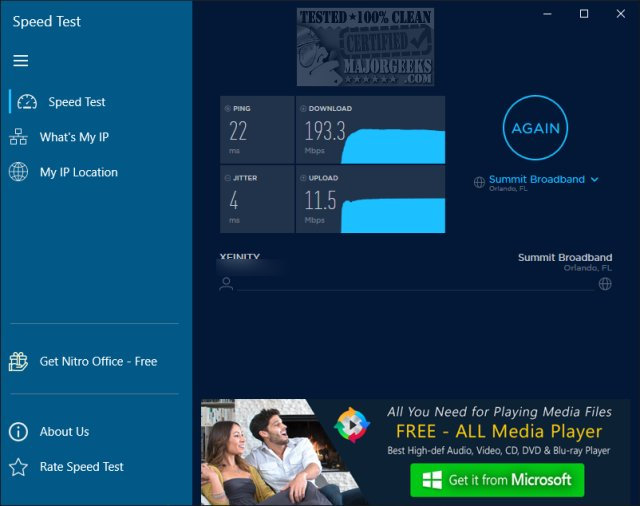Click the ALL Media Player logo icon
This screenshot has height=506, width=640.
click(352, 425)
